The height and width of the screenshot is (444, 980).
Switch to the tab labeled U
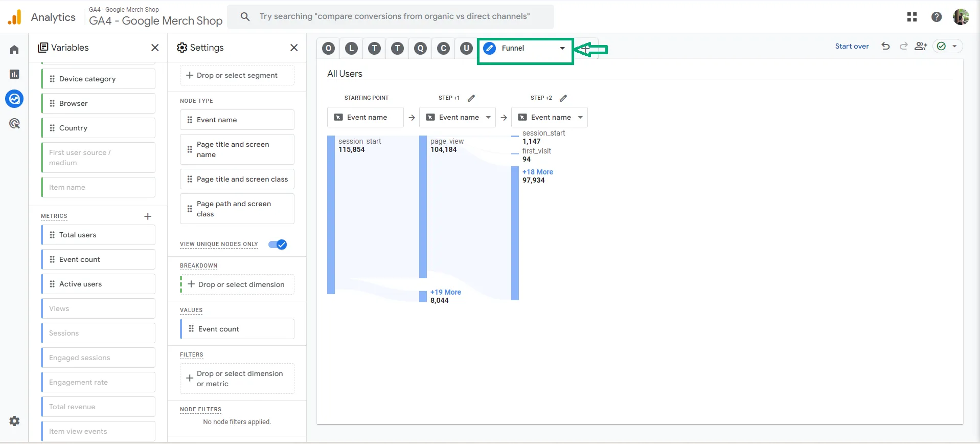[x=466, y=48]
